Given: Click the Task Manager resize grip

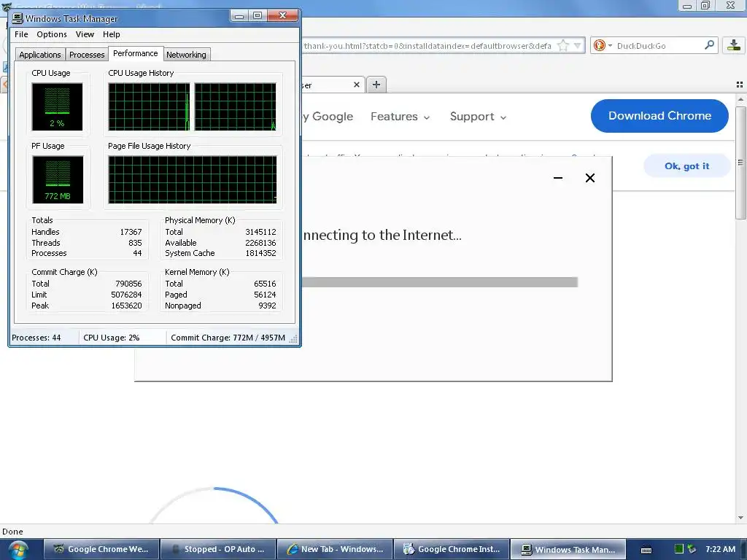Looking at the screenshot, I should pyautogui.click(x=293, y=339).
